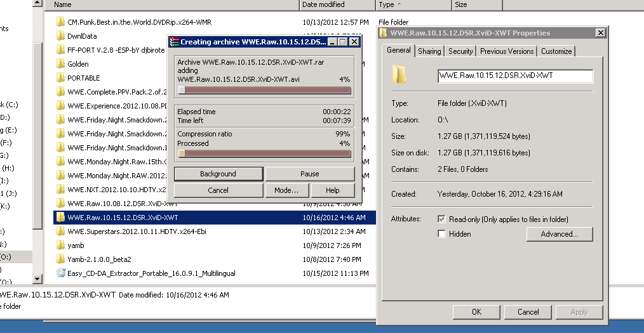Click the highlighted WWE.Raw.10.15.12.DSR folder icon
This screenshot has height=333, width=644.
click(60, 217)
